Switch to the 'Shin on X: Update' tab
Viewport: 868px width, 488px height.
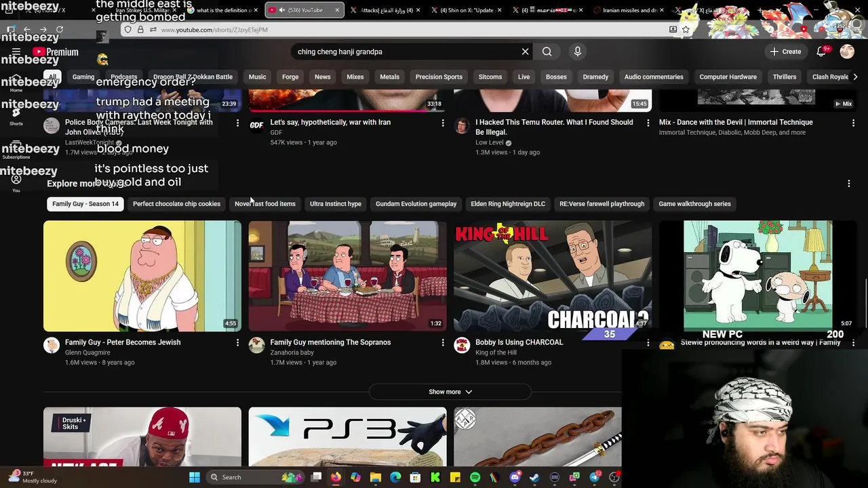click(467, 10)
